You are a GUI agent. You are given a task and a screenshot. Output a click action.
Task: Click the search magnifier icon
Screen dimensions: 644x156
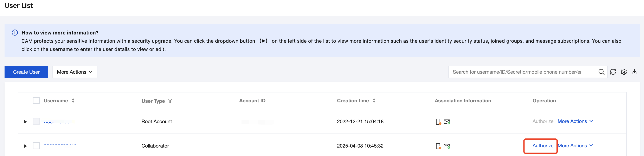[x=601, y=72]
